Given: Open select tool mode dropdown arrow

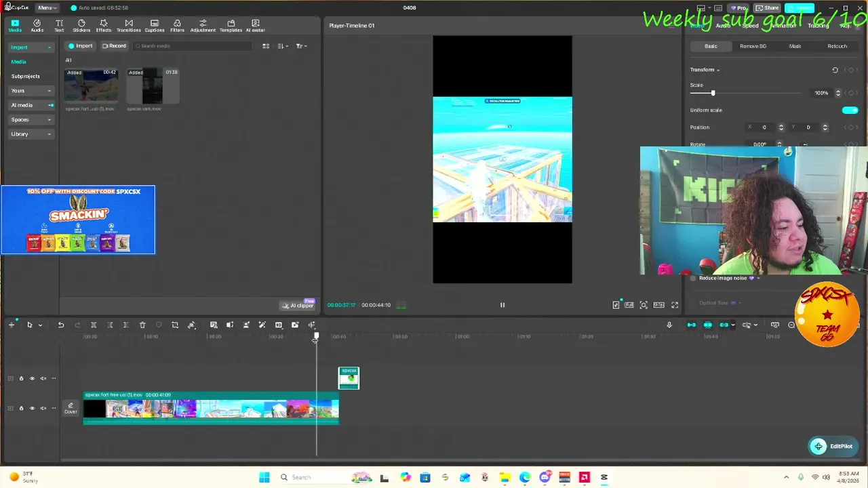Looking at the screenshot, I should (40, 326).
